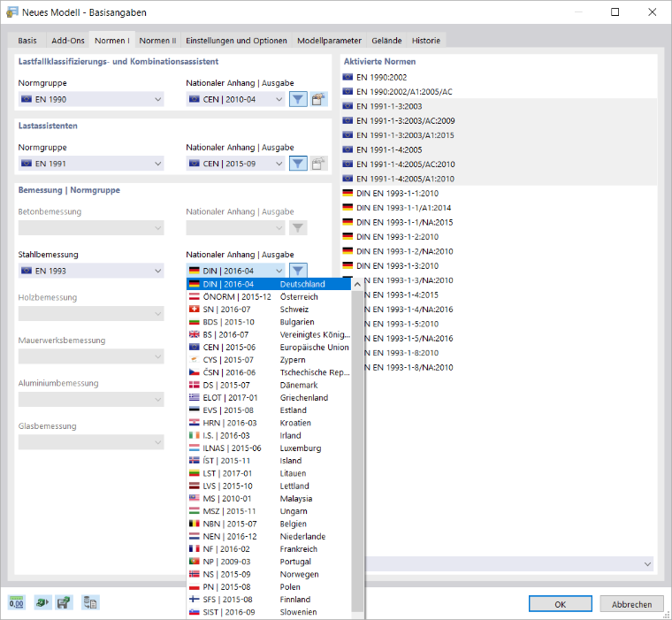Open the EN 1993 Stahlbemessung dropdown
The width and height of the screenshot is (672, 620).
pos(91,271)
